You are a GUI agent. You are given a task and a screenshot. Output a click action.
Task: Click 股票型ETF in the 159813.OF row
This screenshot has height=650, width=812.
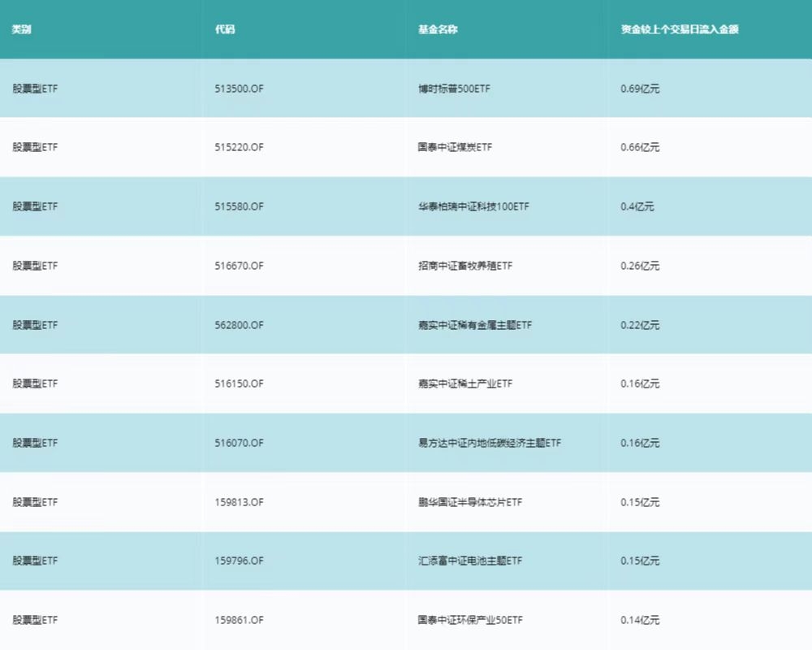tap(35, 502)
